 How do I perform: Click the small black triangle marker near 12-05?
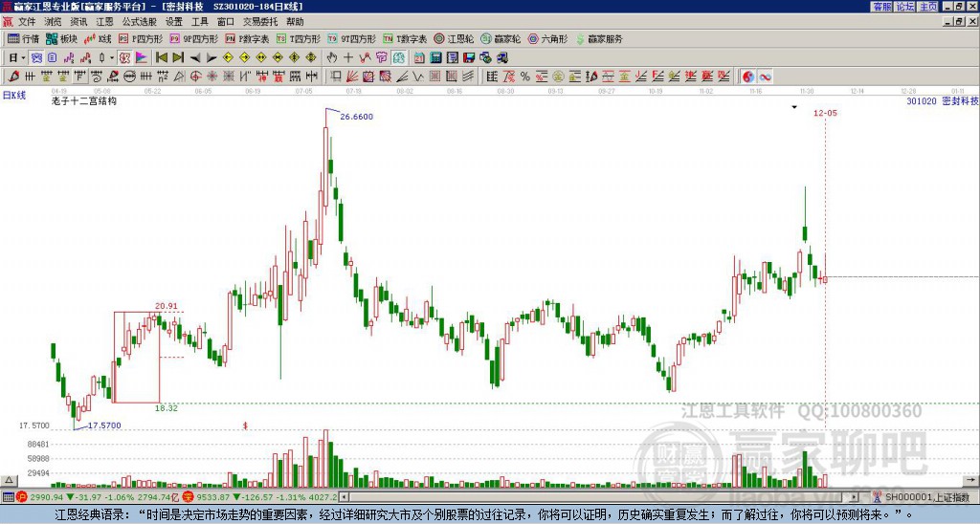pos(794,107)
